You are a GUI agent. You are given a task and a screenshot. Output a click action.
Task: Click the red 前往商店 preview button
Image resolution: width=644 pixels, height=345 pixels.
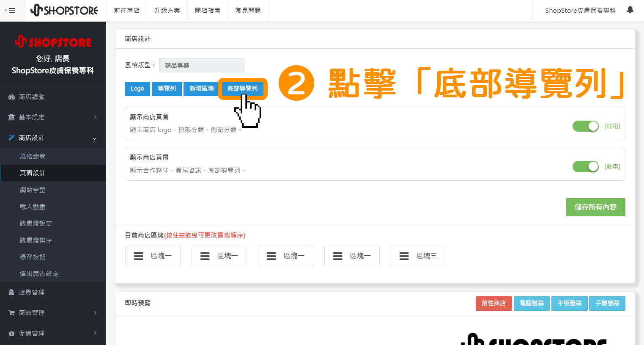pyautogui.click(x=493, y=303)
